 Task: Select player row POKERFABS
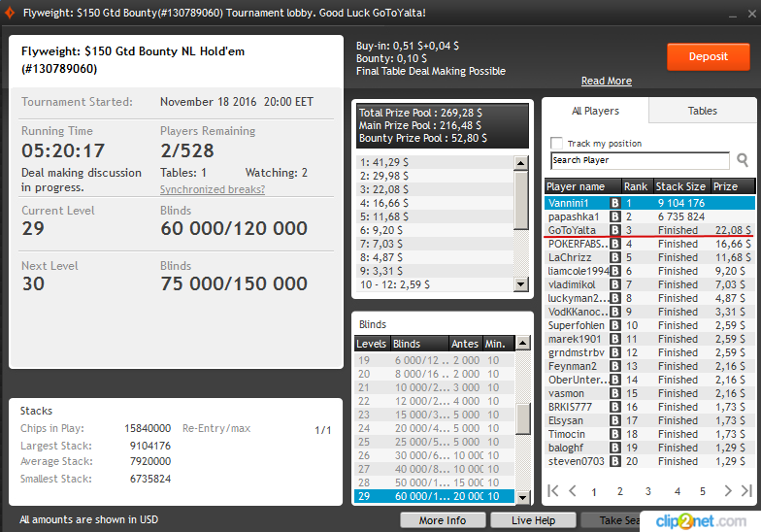650,244
